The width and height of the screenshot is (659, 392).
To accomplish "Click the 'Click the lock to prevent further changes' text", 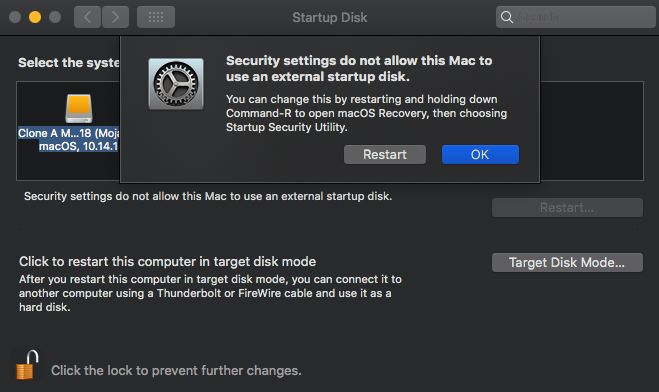I will tap(176, 371).
